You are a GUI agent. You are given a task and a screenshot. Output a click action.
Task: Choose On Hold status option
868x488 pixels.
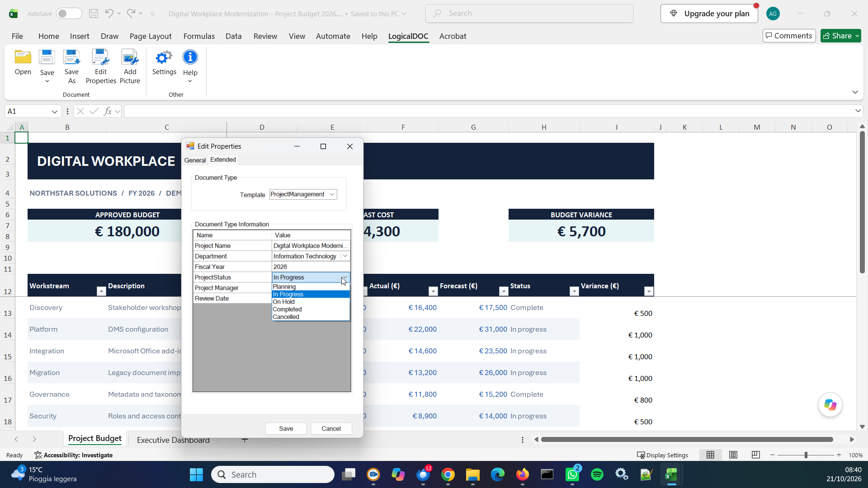311,301
